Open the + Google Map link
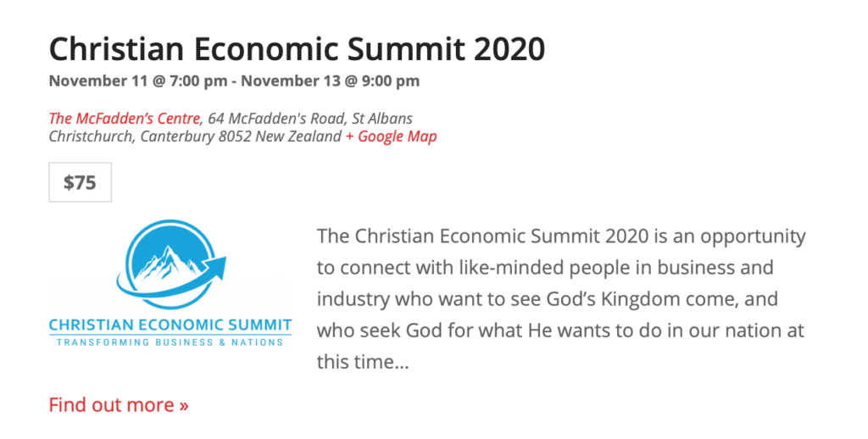This screenshot has height=439, width=868. (391, 136)
